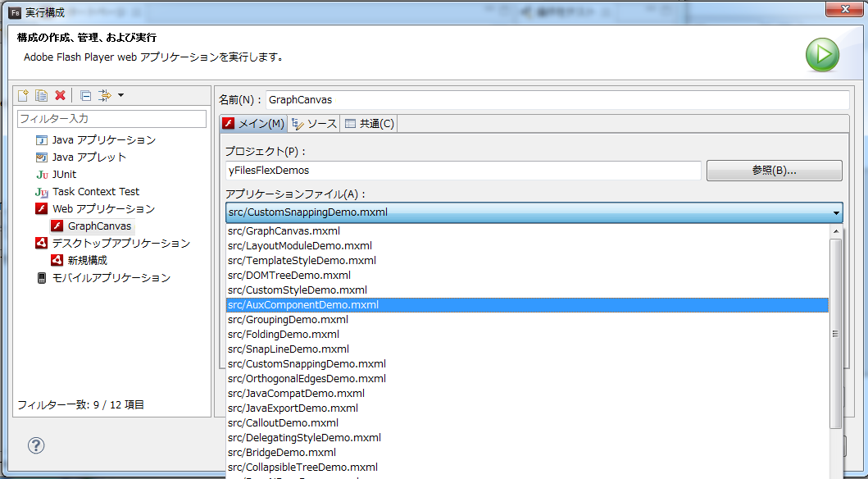Switch to the メイン(M) tab

click(x=253, y=124)
